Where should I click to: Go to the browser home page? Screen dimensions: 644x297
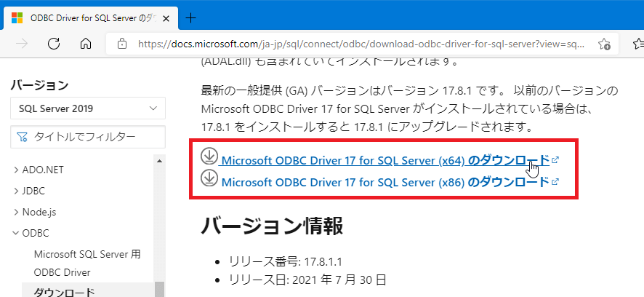coord(86,44)
